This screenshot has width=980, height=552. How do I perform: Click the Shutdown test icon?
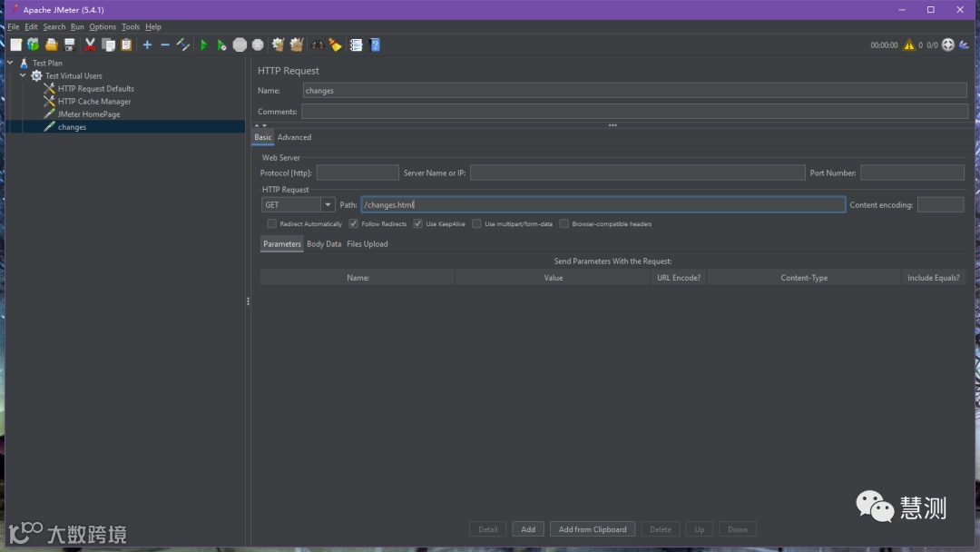(x=258, y=45)
